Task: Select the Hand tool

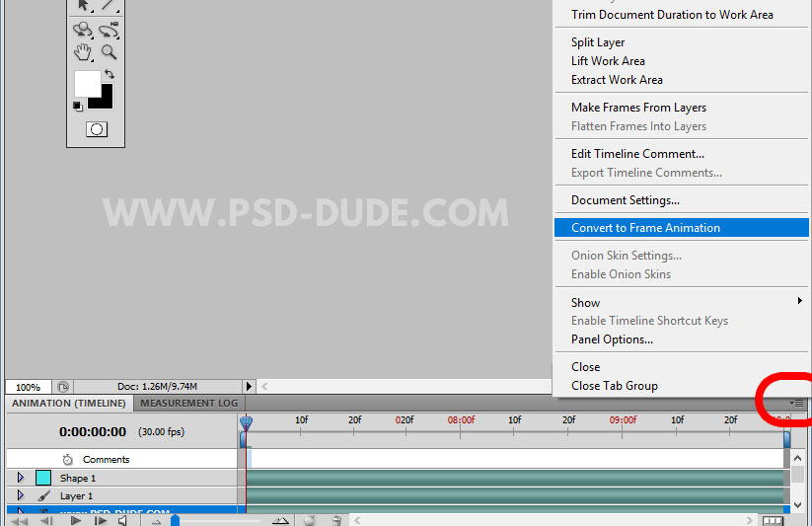Action: point(83,52)
